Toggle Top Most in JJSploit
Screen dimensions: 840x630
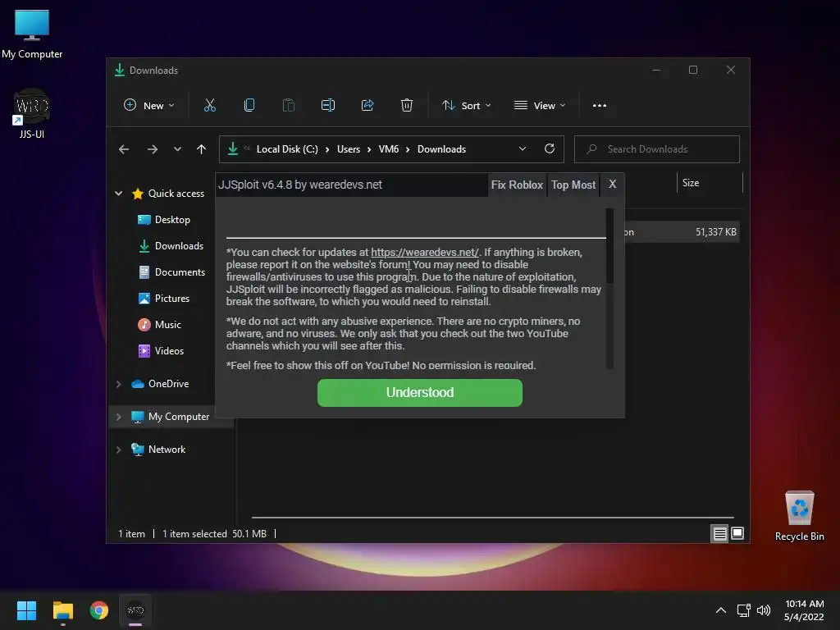click(573, 185)
